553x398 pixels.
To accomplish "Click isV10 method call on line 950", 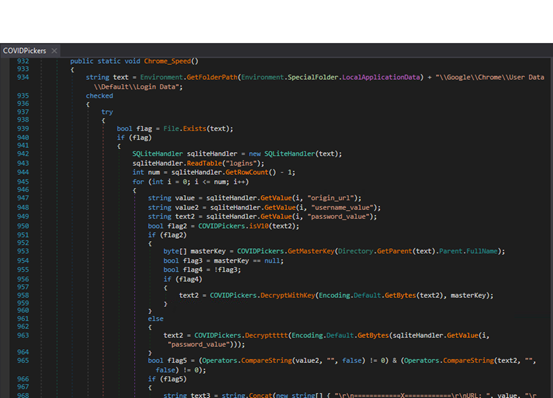I will [259, 226].
